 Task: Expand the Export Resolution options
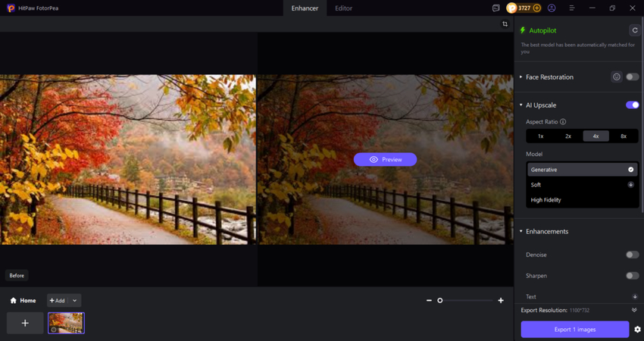tap(634, 310)
